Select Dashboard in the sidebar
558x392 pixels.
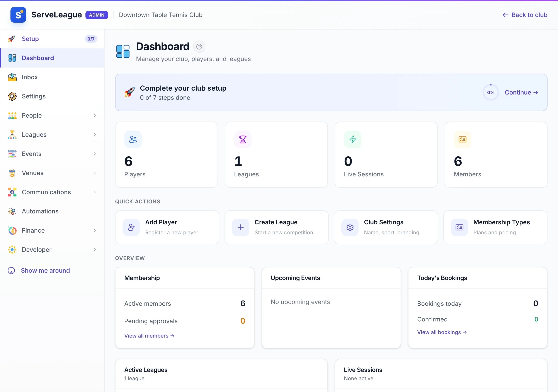pyautogui.click(x=52, y=58)
